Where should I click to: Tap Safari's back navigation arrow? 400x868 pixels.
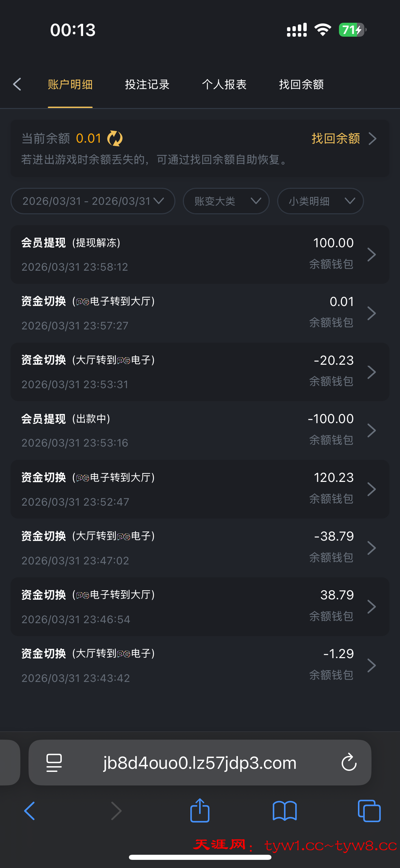tap(30, 811)
